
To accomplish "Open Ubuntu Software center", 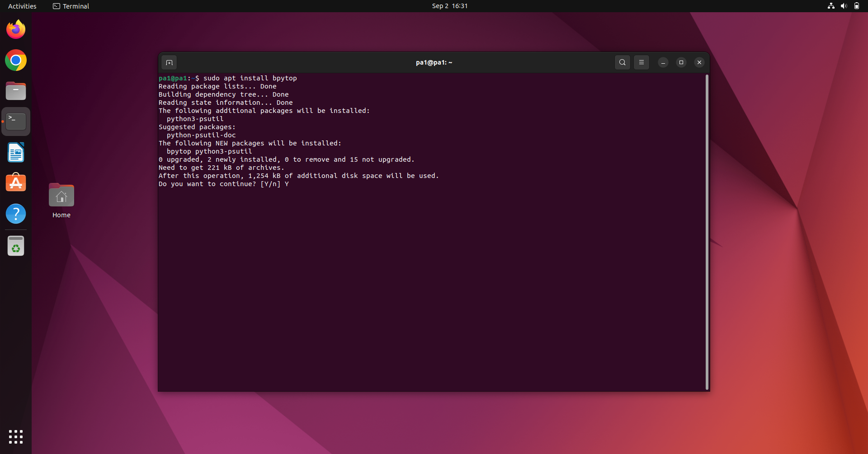I will (15, 183).
